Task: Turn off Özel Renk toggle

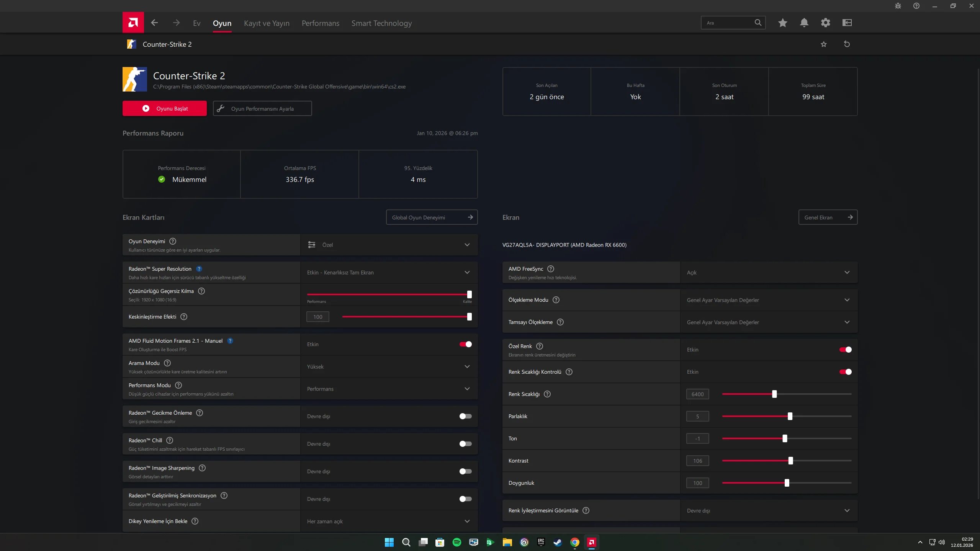Action: click(845, 350)
